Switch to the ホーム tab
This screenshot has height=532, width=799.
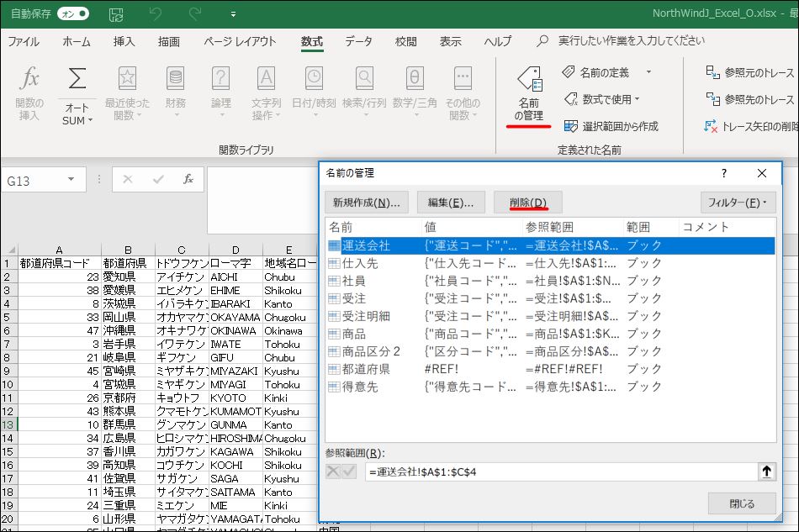pos(77,41)
